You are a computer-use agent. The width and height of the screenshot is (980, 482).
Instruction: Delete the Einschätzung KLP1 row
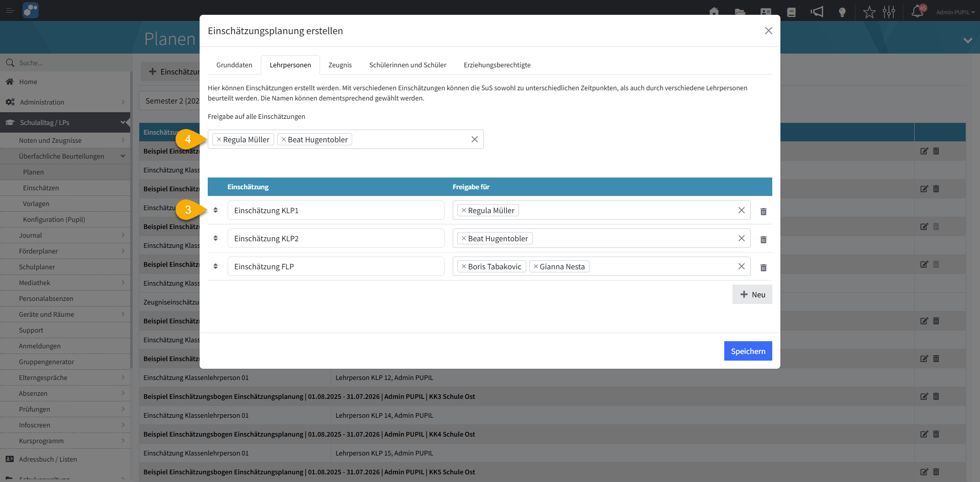(x=764, y=211)
